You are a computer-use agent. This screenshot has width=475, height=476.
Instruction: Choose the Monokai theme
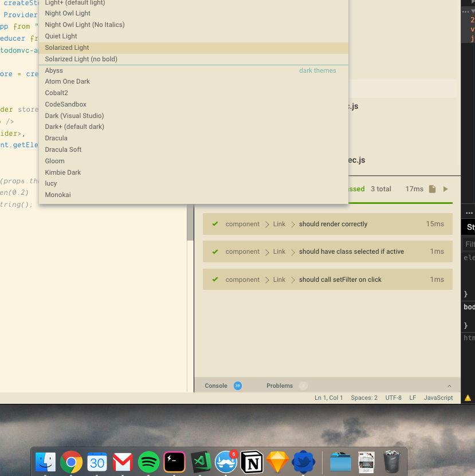coord(194,195)
